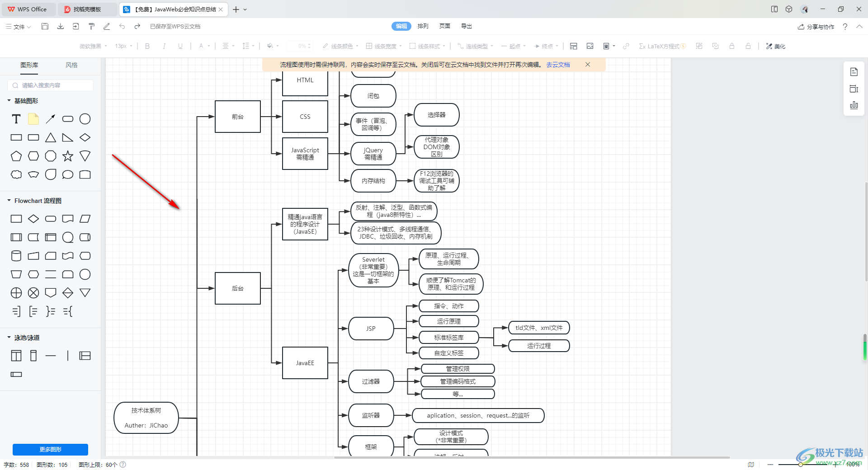Open the 连线类型 dropdown
Screen dimensions: 868x470
[475, 46]
